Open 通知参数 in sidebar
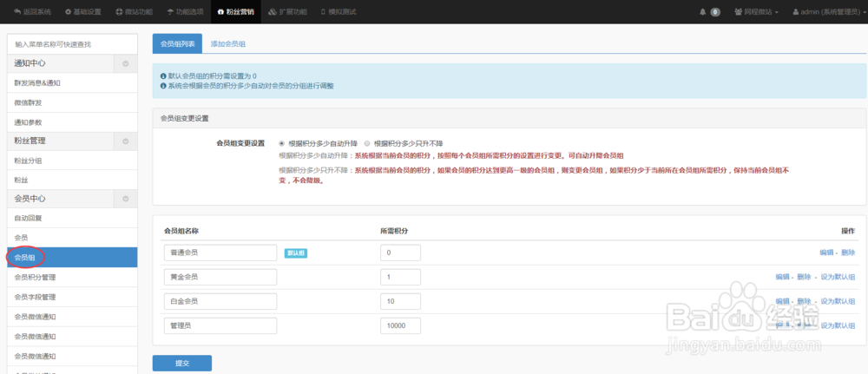Screen dimensions: 868x374 click(73, 122)
